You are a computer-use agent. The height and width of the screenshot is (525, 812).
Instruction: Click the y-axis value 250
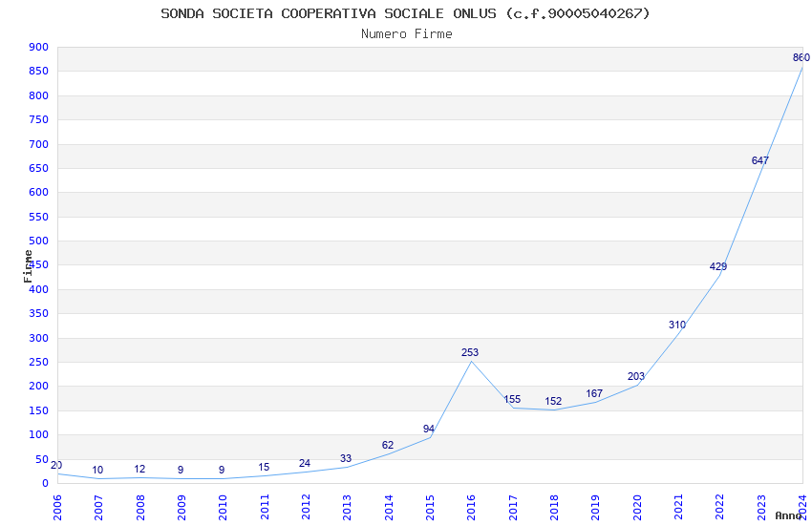point(39,362)
